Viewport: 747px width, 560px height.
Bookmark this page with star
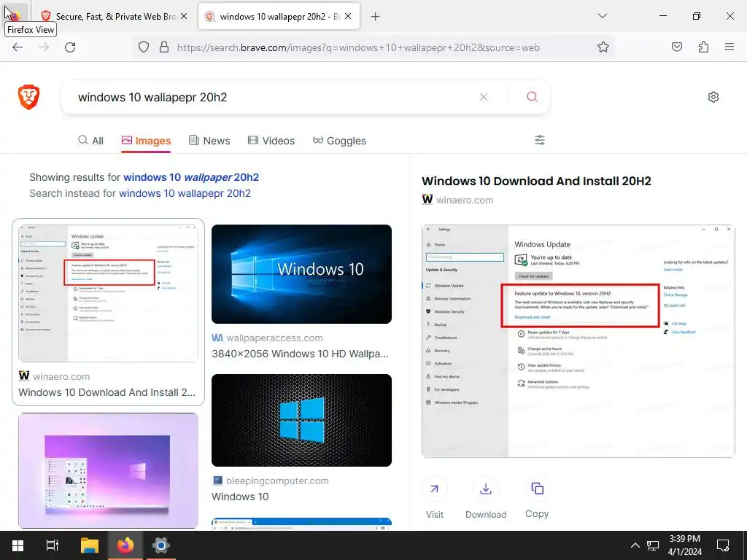pos(603,47)
